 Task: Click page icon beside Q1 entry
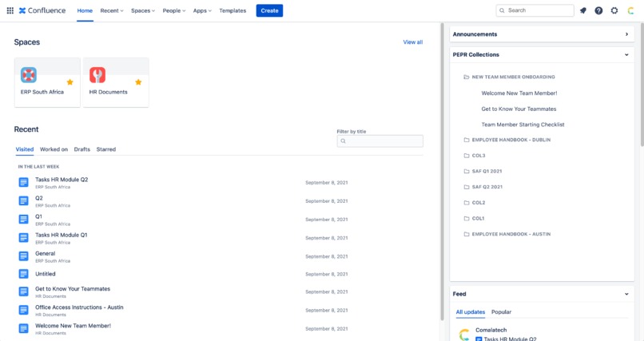click(24, 219)
